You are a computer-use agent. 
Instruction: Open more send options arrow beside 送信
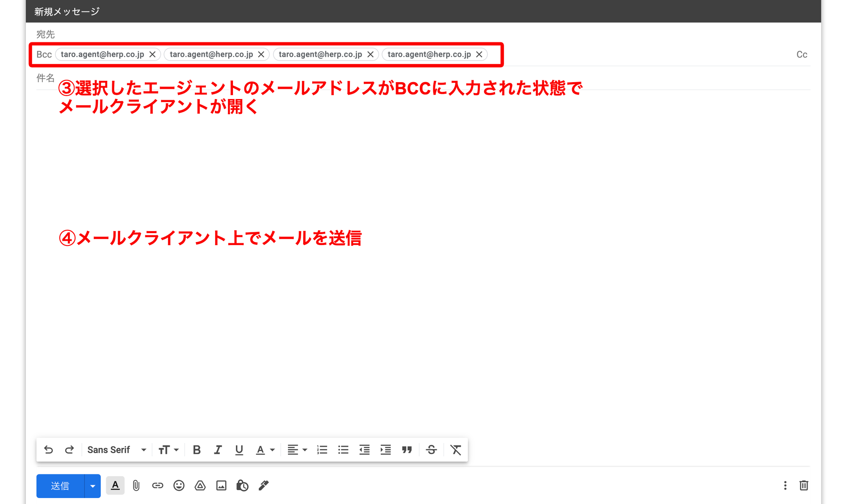[92, 486]
